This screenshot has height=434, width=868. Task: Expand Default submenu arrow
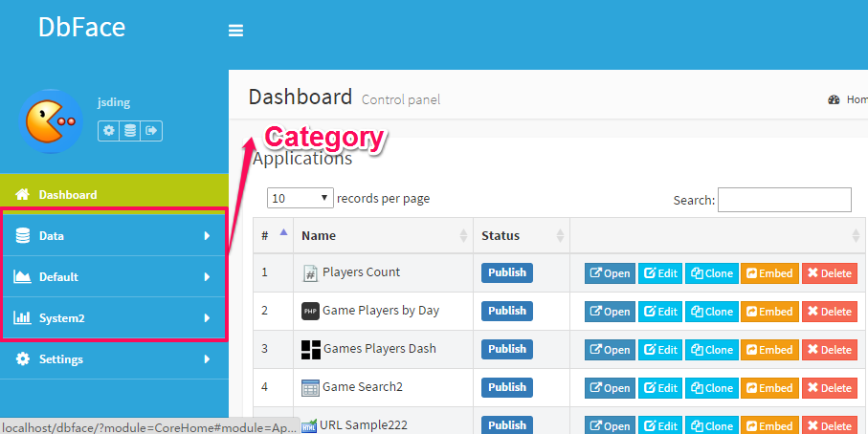(207, 276)
